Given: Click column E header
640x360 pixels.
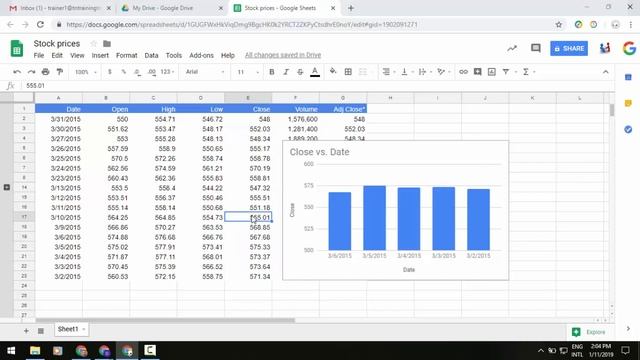Looking at the screenshot, I should (248, 98).
